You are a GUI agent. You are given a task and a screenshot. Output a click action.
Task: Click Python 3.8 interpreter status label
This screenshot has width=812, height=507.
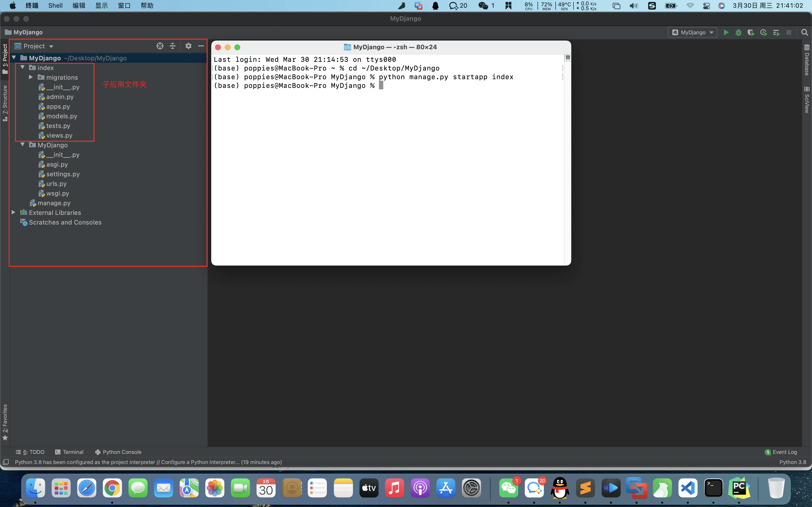[x=792, y=462]
